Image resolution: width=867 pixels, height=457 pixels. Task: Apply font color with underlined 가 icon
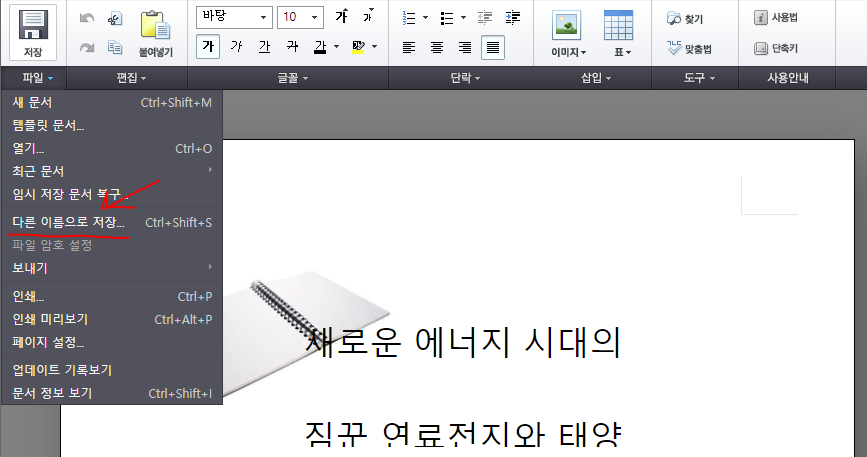(x=320, y=47)
